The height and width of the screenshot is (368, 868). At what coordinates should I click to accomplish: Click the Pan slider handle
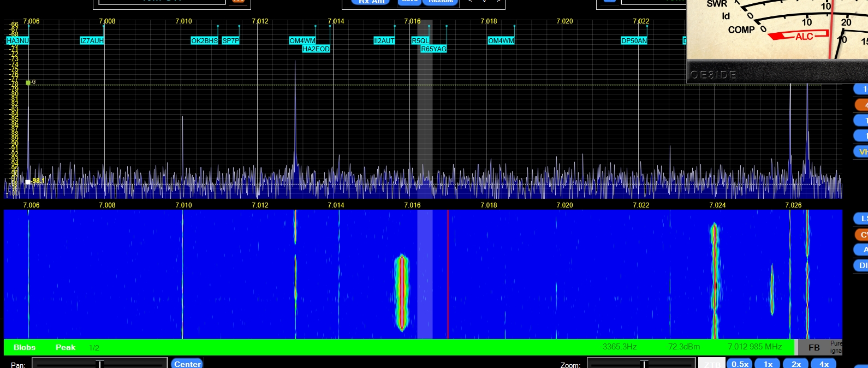point(100,364)
